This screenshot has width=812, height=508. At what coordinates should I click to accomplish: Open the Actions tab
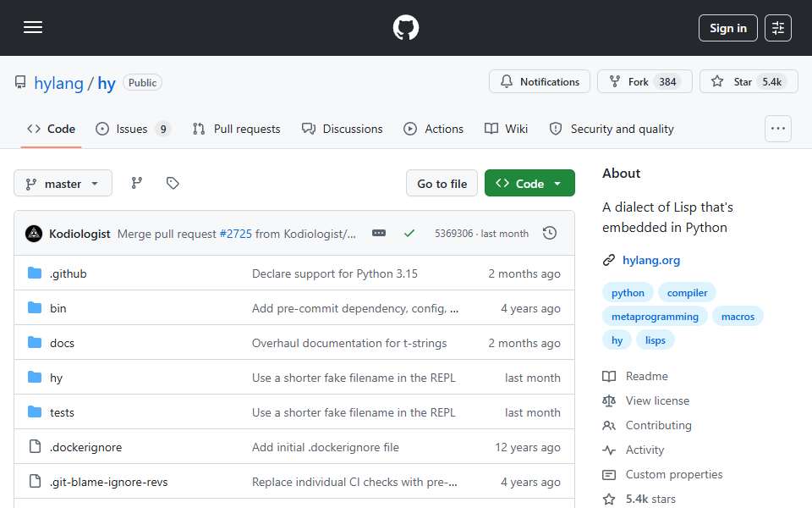pyautogui.click(x=433, y=129)
